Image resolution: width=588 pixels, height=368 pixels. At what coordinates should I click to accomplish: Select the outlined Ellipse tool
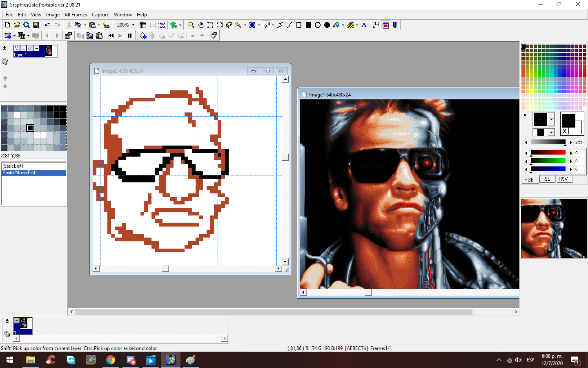click(x=318, y=25)
